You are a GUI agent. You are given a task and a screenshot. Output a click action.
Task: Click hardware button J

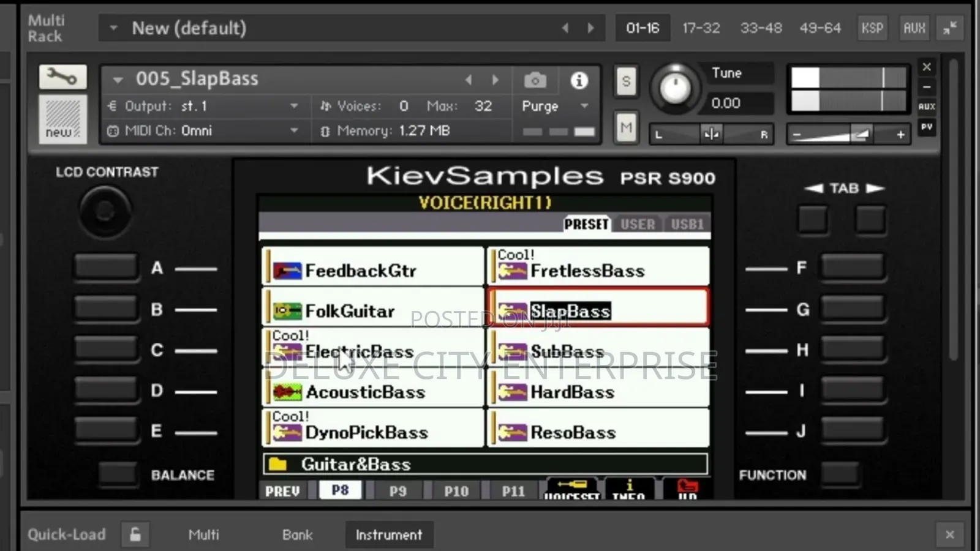(x=853, y=431)
